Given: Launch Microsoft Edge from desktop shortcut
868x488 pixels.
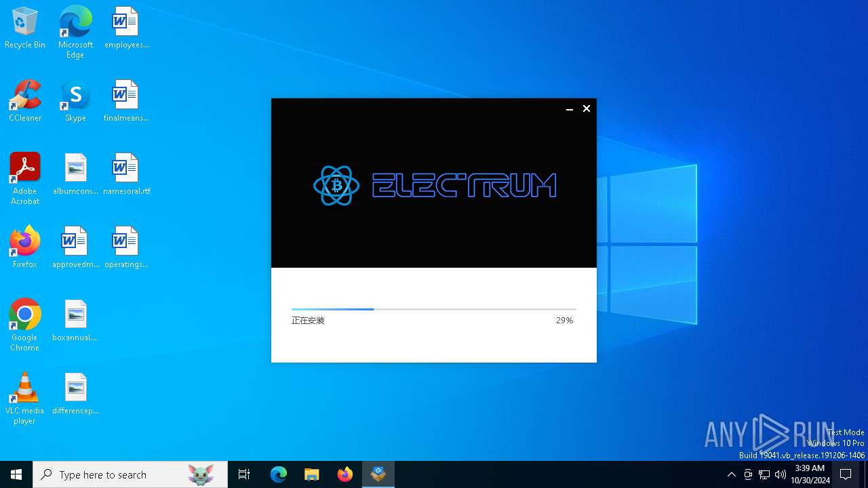Looking at the screenshot, I should 75,33.
